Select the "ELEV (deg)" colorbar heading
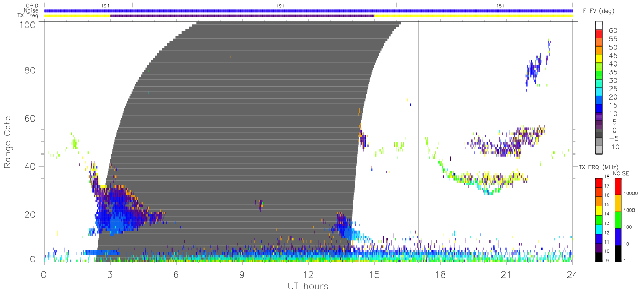Screen dimensions: 644x297 [598, 11]
